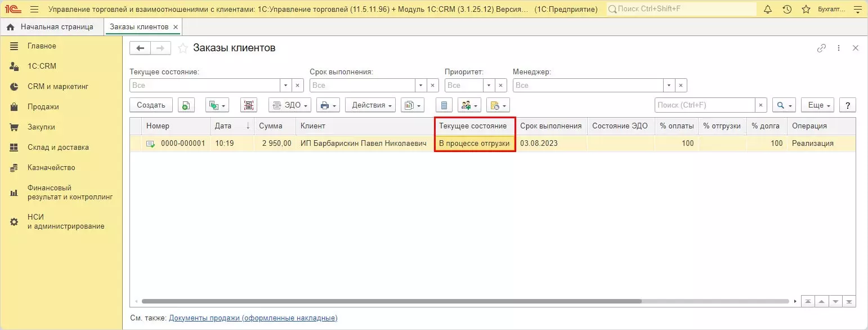Viewport: 868px width, 330px height.
Task: Expand Срок выполнения filter dropdown
Action: pos(421,86)
